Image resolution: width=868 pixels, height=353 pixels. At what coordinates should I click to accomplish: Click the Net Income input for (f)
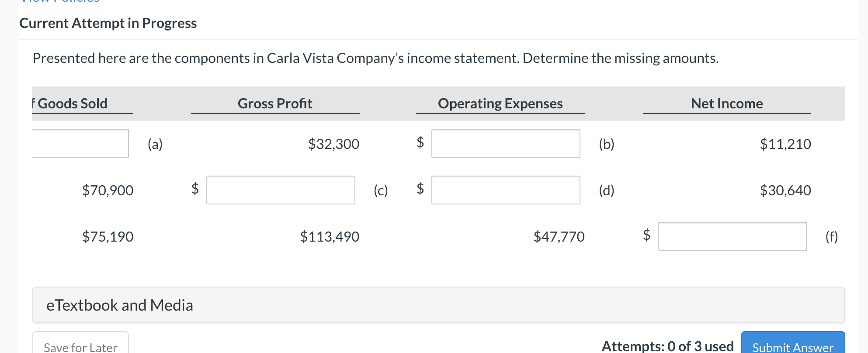tap(733, 236)
